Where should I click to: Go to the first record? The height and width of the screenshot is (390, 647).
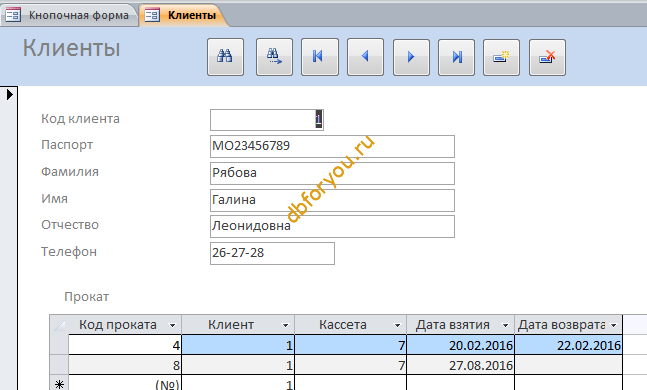[320, 57]
